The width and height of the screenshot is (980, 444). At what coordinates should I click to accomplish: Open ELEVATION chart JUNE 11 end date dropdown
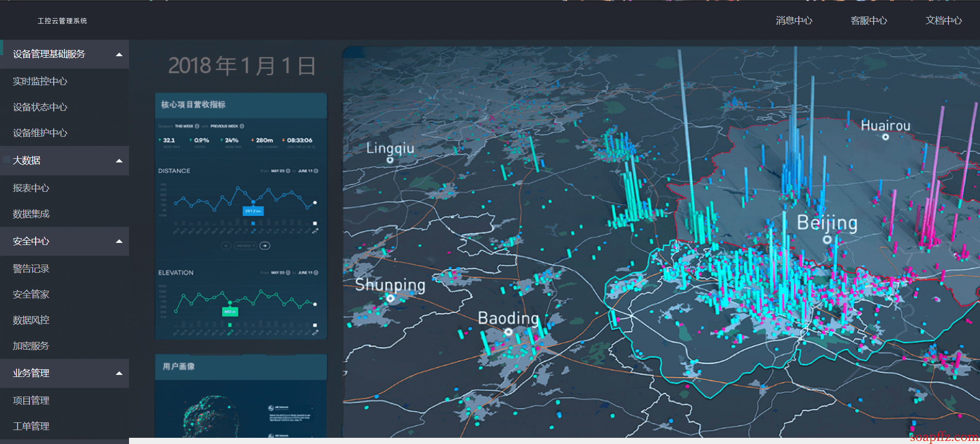pyautogui.click(x=308, y=273)
